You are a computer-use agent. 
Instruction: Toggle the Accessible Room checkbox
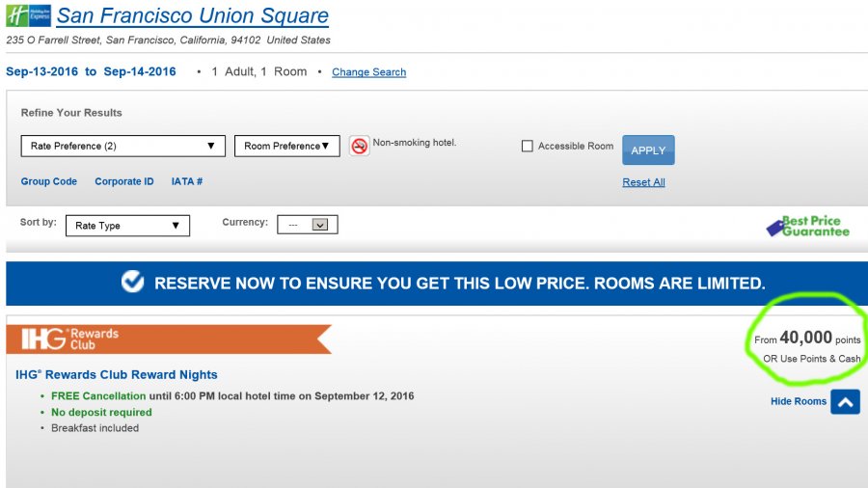527,147
